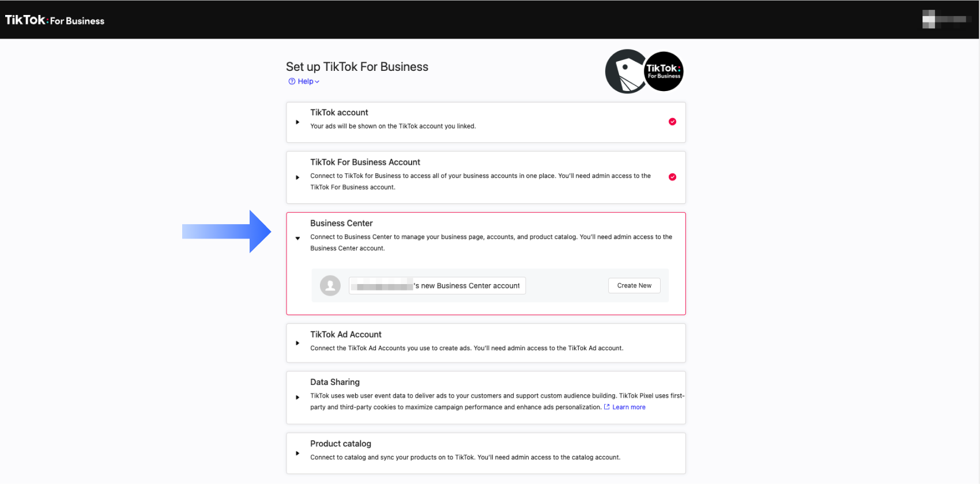
Task: Click the 'Data Sharing' section title
Action: (x=335, y=382)
